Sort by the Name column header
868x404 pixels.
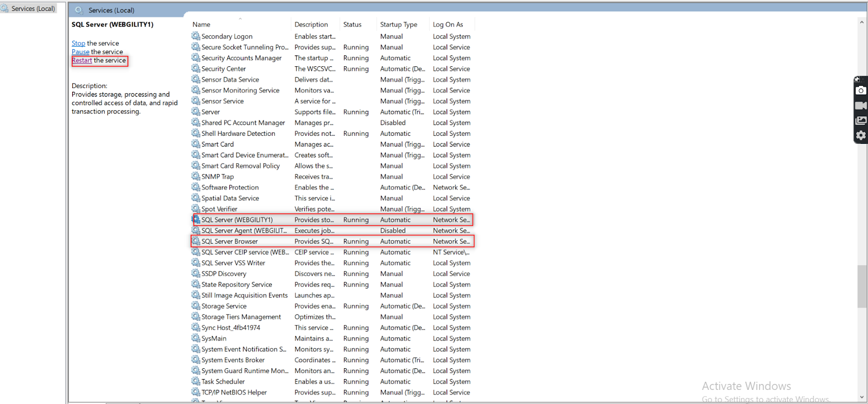point(201,24)
